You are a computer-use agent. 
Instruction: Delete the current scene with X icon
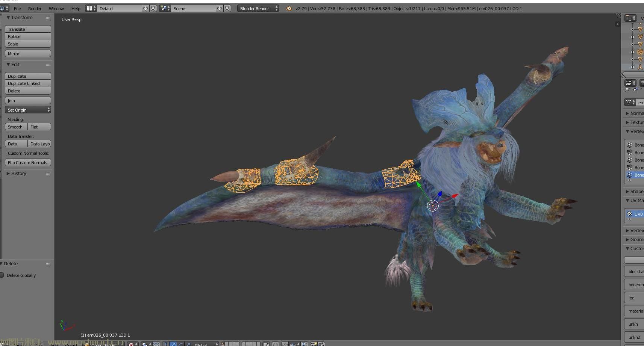[x=227, y=8]
